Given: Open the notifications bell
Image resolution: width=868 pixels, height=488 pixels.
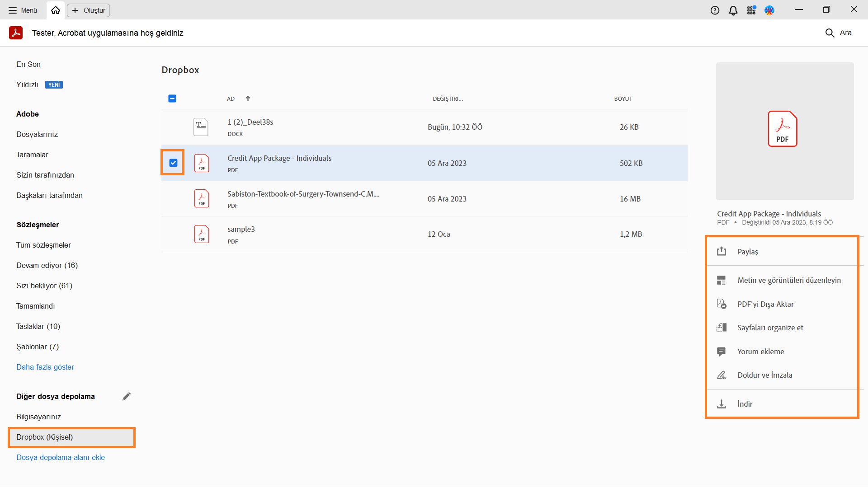Looking at the screenshot, I should [x=733, y=10].
